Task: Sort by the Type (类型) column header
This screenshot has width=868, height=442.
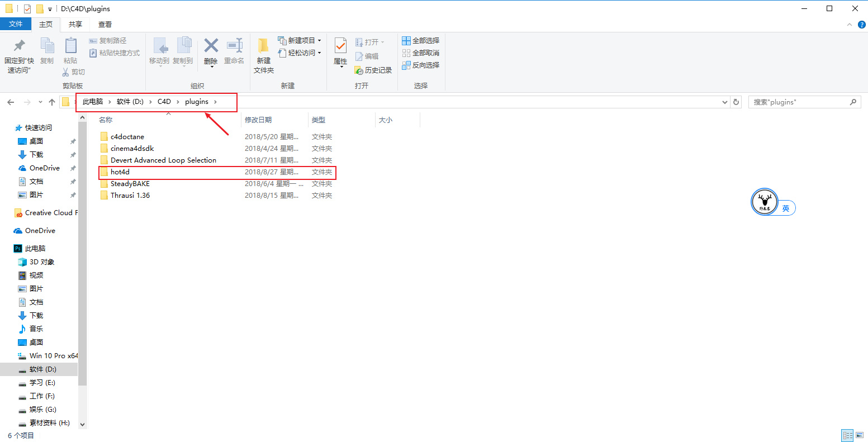Action: pyautogui.click(x=319, y=120)
